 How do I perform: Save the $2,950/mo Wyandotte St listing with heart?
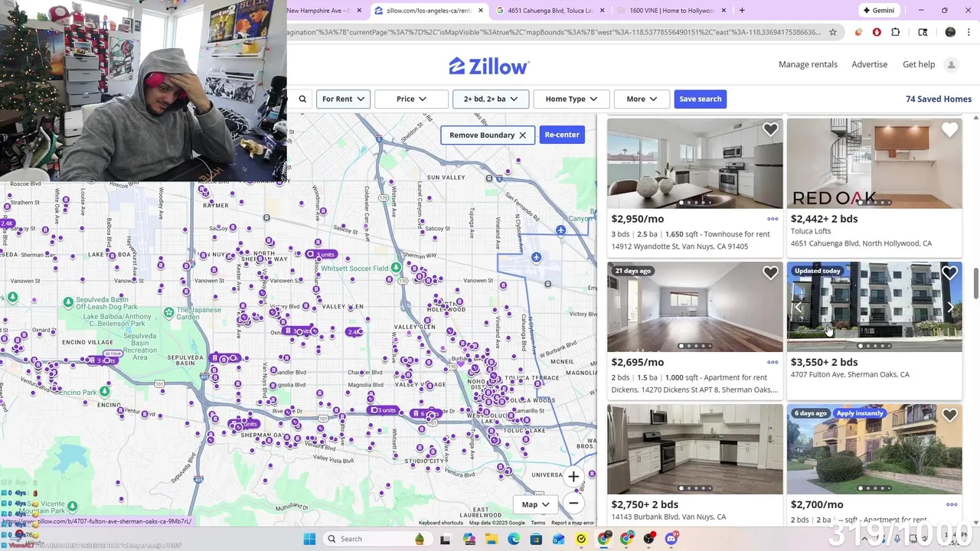coord(770,130)
